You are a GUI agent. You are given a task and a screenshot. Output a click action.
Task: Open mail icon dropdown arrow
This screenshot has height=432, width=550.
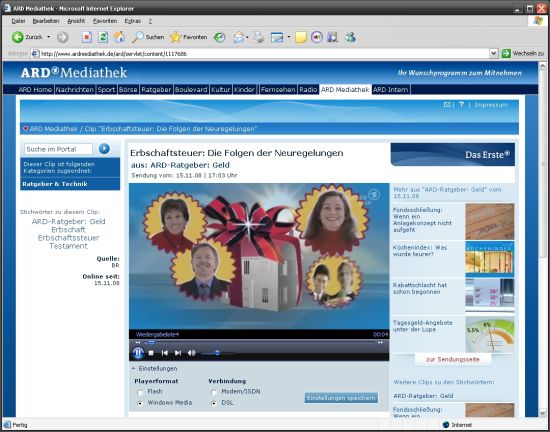[x=247, y=37]
